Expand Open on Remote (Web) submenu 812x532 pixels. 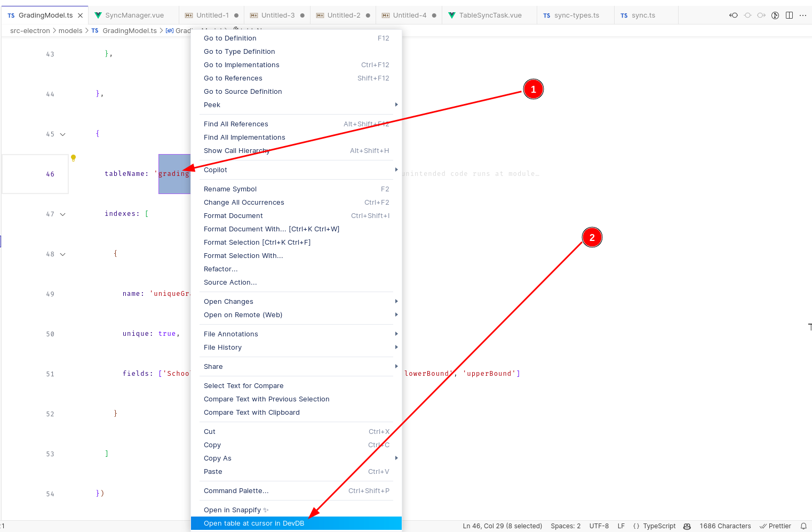click(x=297, y=315)
